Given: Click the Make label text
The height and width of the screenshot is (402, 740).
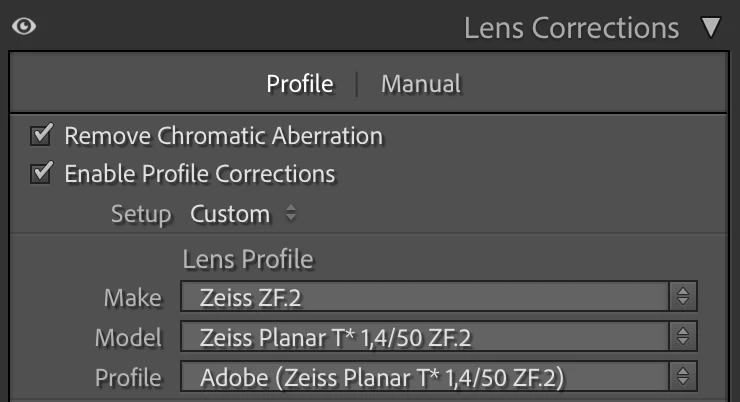Looking at the screenshot, I should (x=133, y=298).
